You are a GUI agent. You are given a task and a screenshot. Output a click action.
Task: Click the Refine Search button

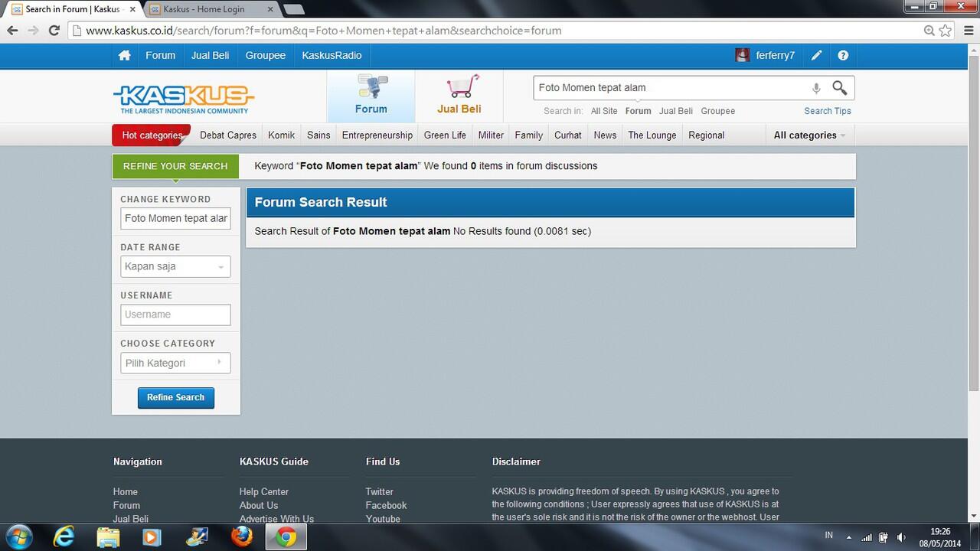click(175, 397)
